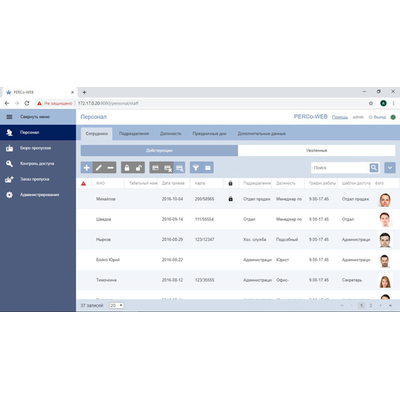Expand the advanced search dropdown arrow
This screenshot has height=400, width=400.
(x=390, y=168)
